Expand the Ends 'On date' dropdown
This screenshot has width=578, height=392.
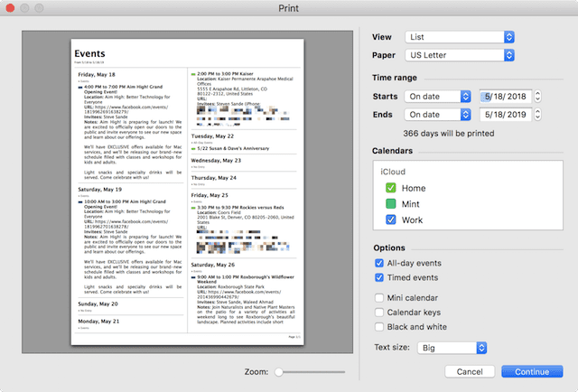pyautogui.click(x=438, y=115)
